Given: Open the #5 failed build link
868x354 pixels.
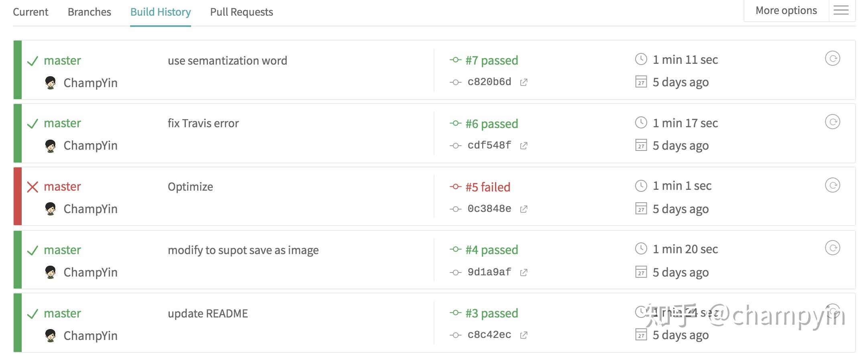Looking at the screenshot, I should click(487, 187).
